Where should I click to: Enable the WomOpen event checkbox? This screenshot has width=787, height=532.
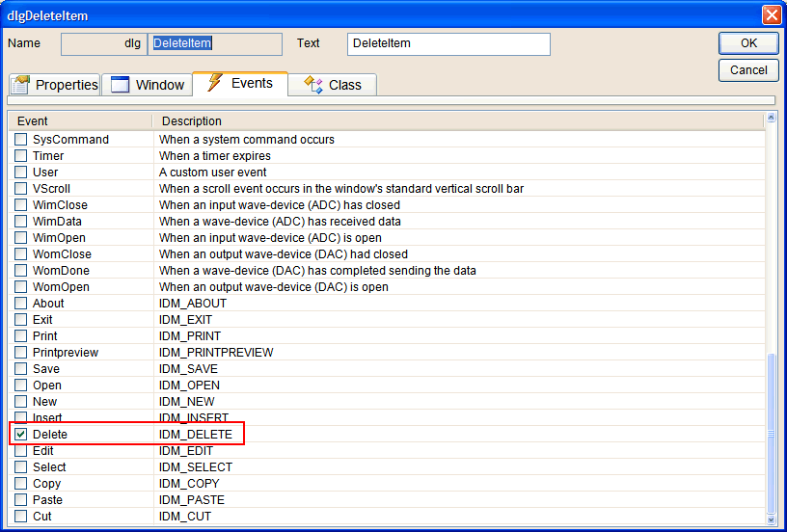20,287
